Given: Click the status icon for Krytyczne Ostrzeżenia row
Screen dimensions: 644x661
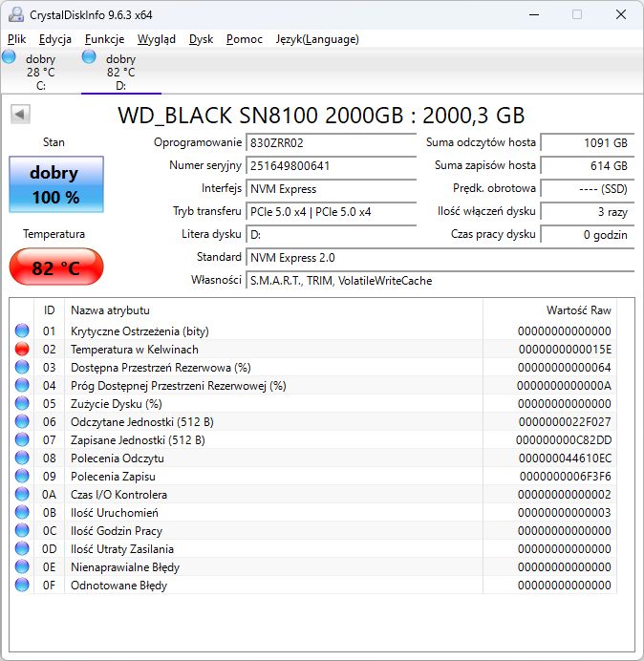Looking at the screenshot, I should point(22,330).
